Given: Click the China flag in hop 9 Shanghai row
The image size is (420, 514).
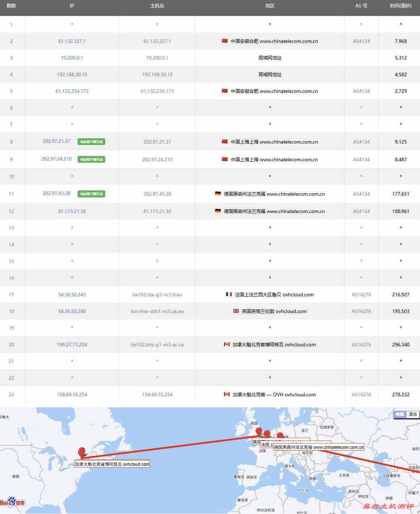Looking at the screenshot, I should [x=224, y=159].
